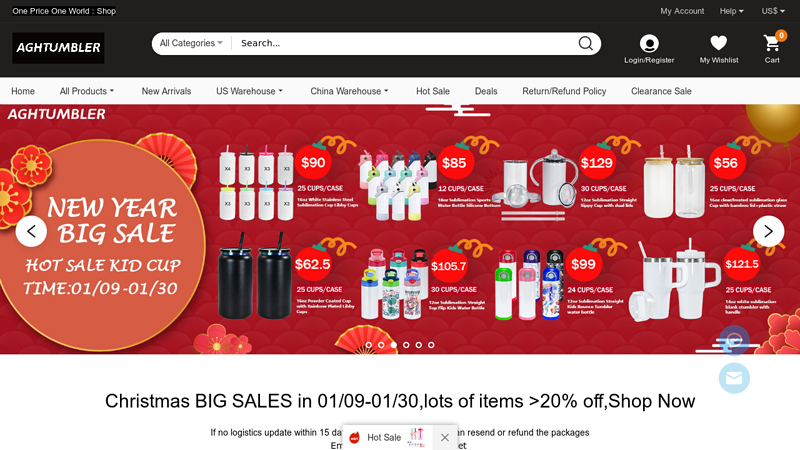Open the purple live chat bubble
800x450 pixels.
coord(734,340)
